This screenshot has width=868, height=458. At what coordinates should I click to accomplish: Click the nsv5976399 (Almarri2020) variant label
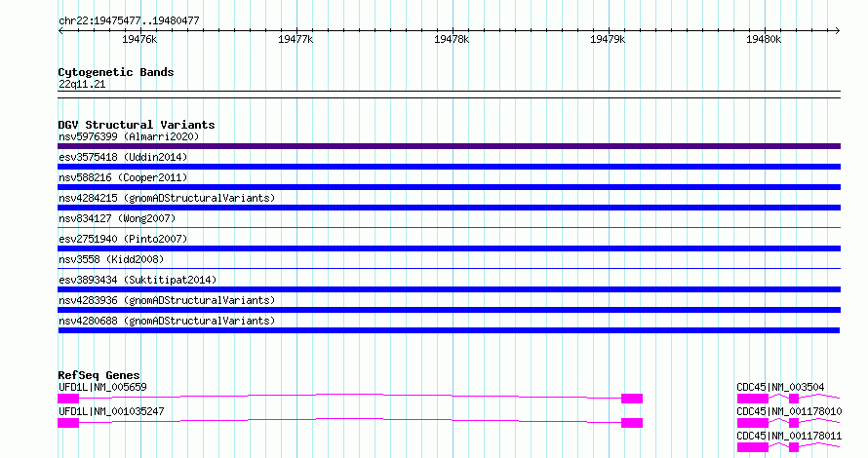[129, 136]
